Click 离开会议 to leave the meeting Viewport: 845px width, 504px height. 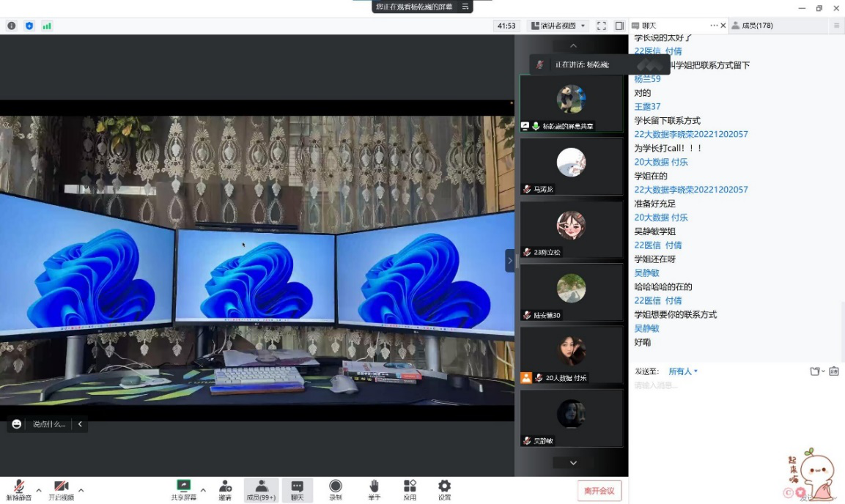pyautogui.click(x=599, y=491)
